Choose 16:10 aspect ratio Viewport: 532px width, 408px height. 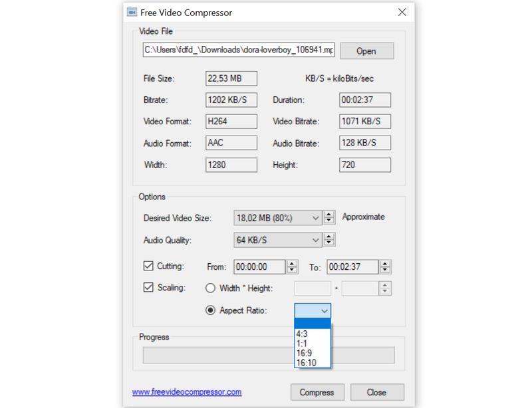click(x=313, y=363)
